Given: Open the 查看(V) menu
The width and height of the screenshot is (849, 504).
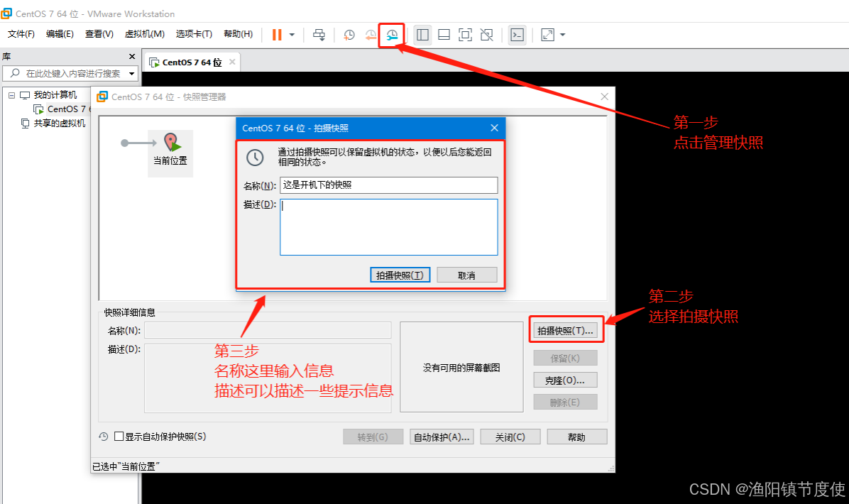Looking at the screenshot, I should pyautogui.click(x=99, y=34).
